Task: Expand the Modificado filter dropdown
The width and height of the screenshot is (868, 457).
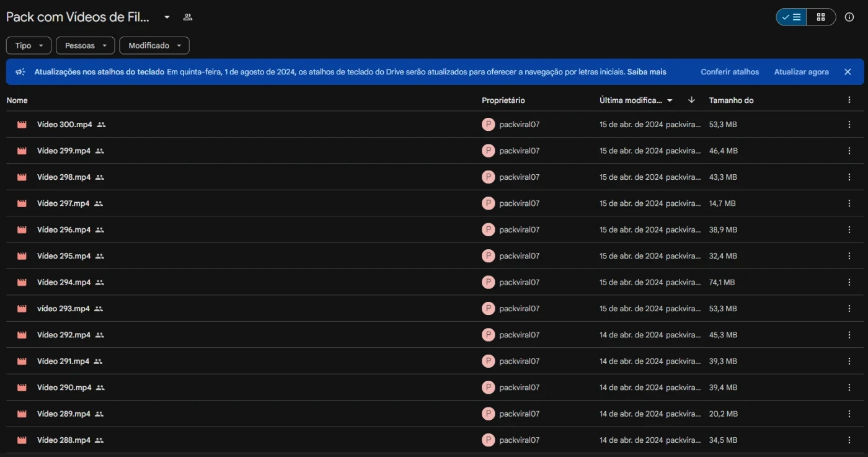Action: [x=154, y=46]
